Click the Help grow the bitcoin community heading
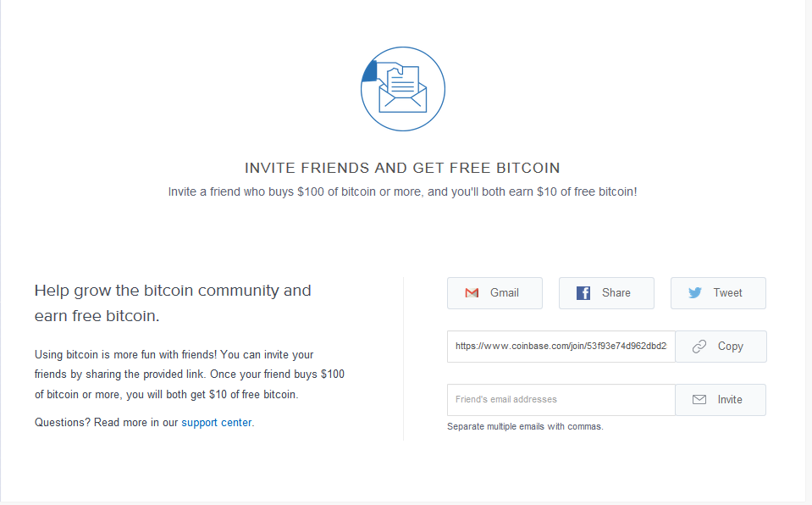 click(x=173, y=303)
